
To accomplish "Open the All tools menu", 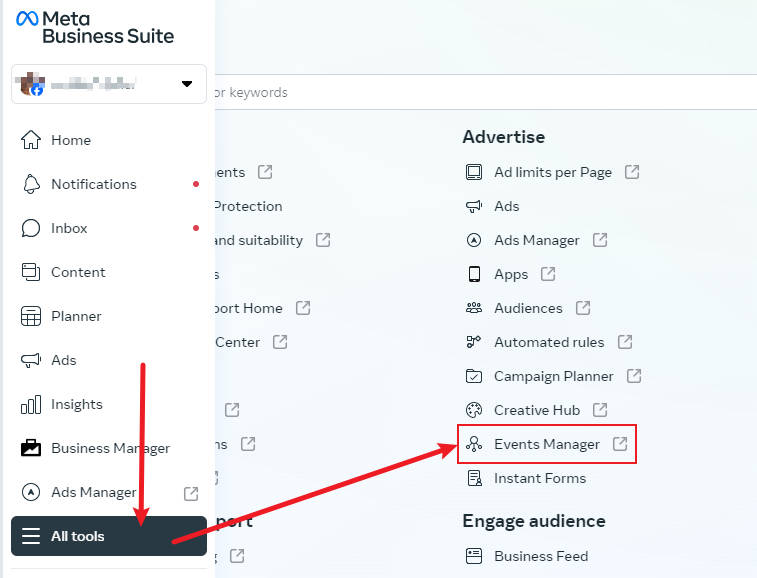I will pyautogui.click(x=108, y=536).
